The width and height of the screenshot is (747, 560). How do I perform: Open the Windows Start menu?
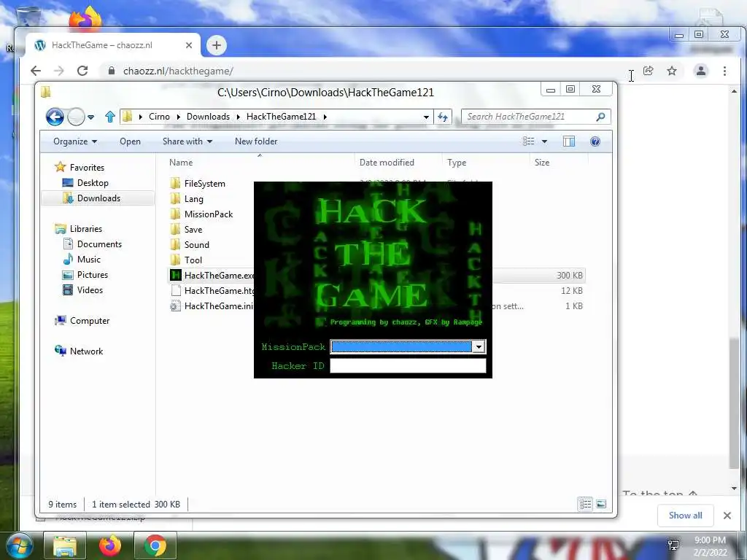(19, 545)
